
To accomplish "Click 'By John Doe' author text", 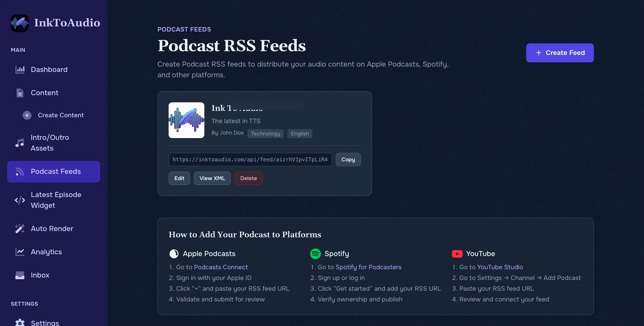I will [x=227, y=133].
